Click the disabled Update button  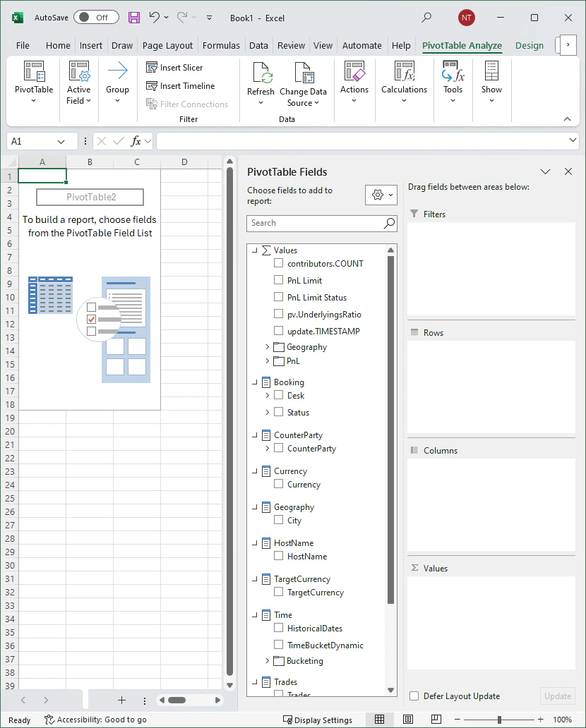click(558, 696)
